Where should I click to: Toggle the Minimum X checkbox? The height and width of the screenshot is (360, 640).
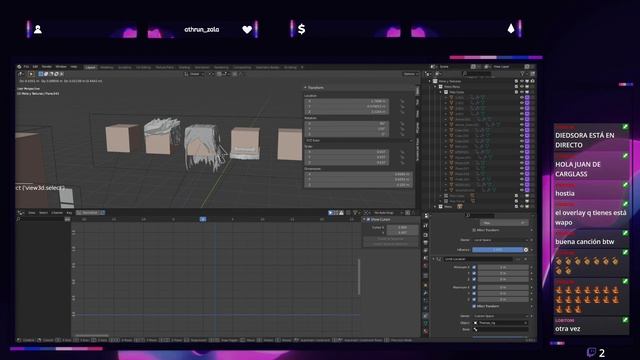point(474,267)
